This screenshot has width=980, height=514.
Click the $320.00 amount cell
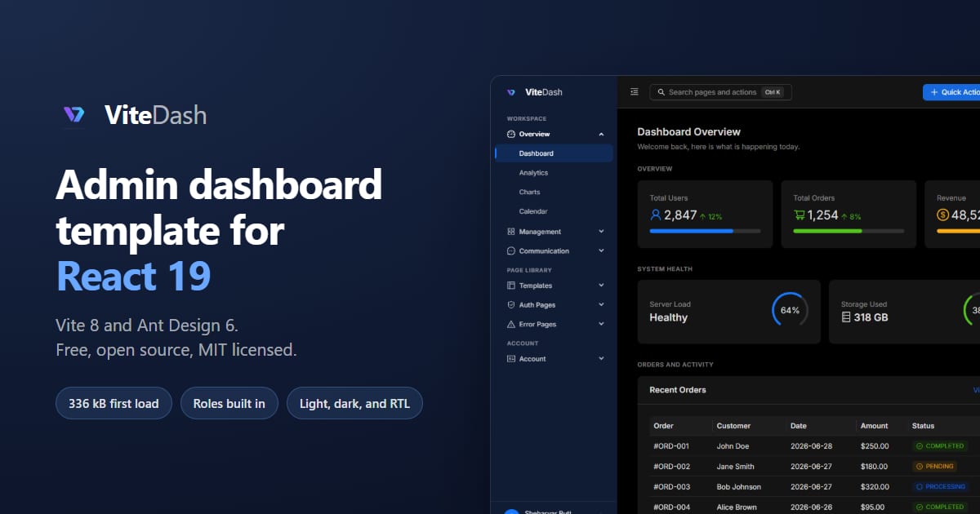(874, 487)
